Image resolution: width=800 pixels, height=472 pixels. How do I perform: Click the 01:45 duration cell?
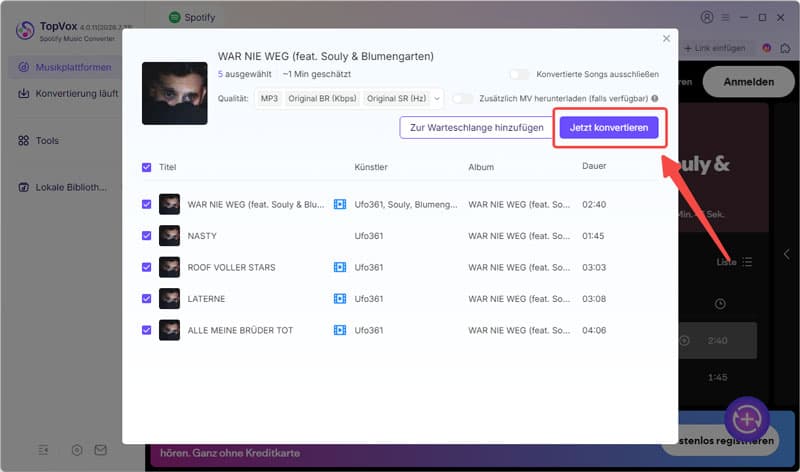(x=593, y=236)
